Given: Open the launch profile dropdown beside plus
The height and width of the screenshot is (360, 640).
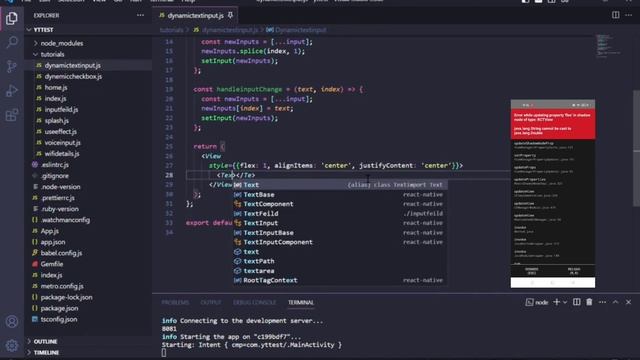Looking at the screenshot, I should (565, 302).
